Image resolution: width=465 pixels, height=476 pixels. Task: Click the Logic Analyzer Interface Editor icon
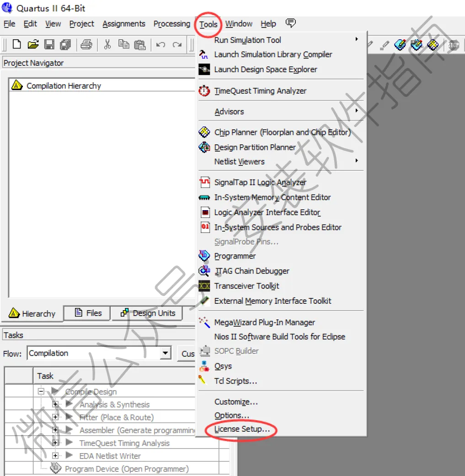click(205, 212)
